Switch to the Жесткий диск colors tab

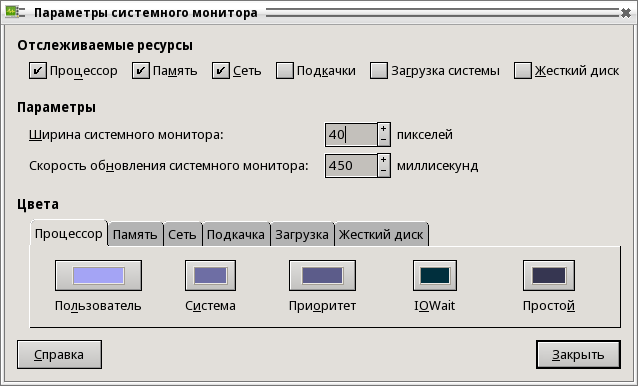pyautogui.click(x=381, y=235)
